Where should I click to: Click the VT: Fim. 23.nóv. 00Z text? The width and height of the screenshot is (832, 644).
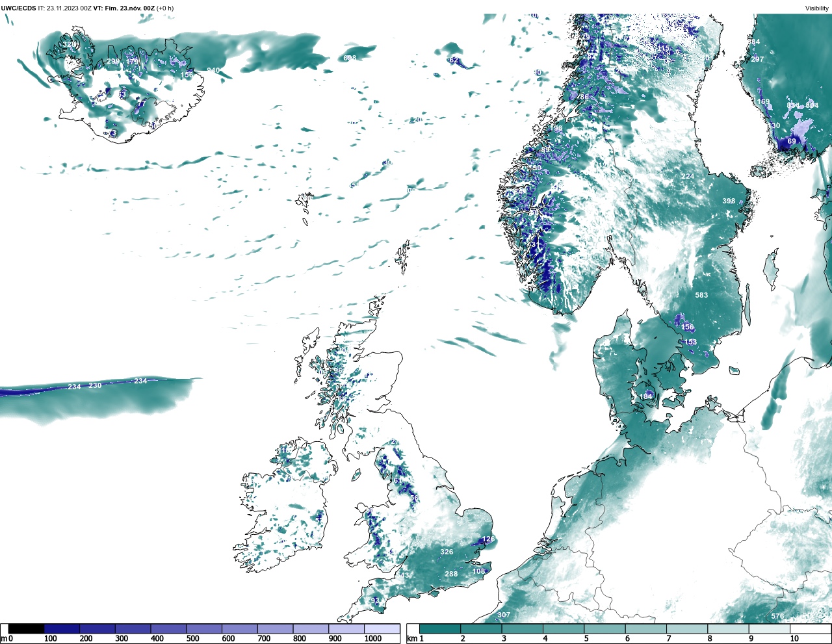tap(124, 8)
